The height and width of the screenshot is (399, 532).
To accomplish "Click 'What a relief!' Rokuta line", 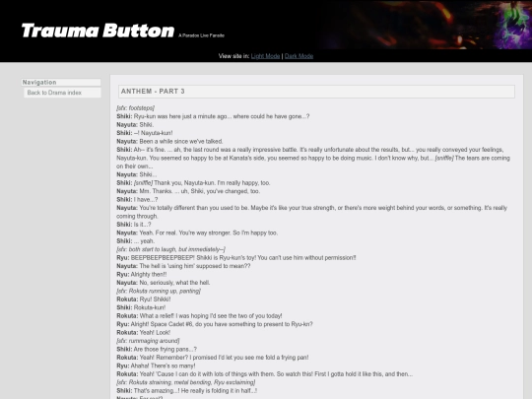I will pos(199,316).
